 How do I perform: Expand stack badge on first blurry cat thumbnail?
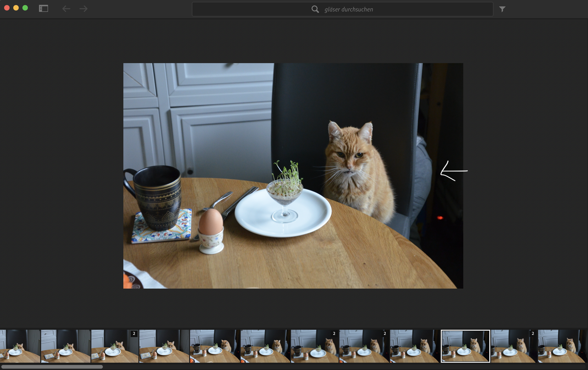click(334, 333)
